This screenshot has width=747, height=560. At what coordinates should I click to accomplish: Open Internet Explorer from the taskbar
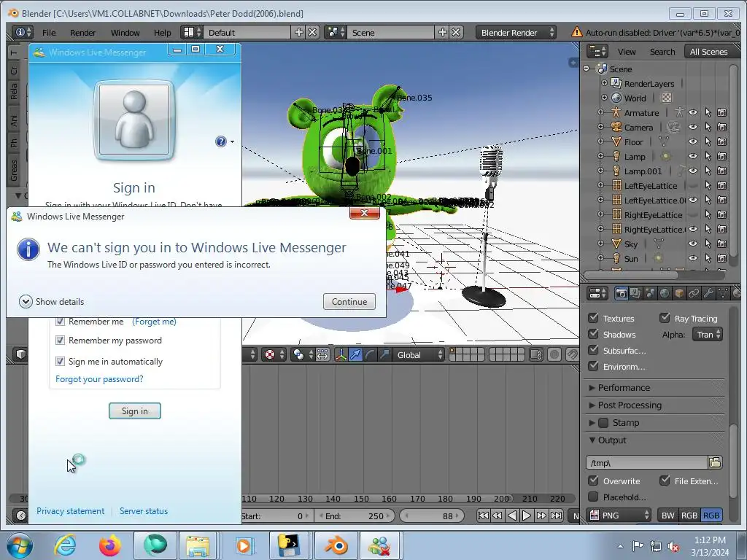(65, 545)
